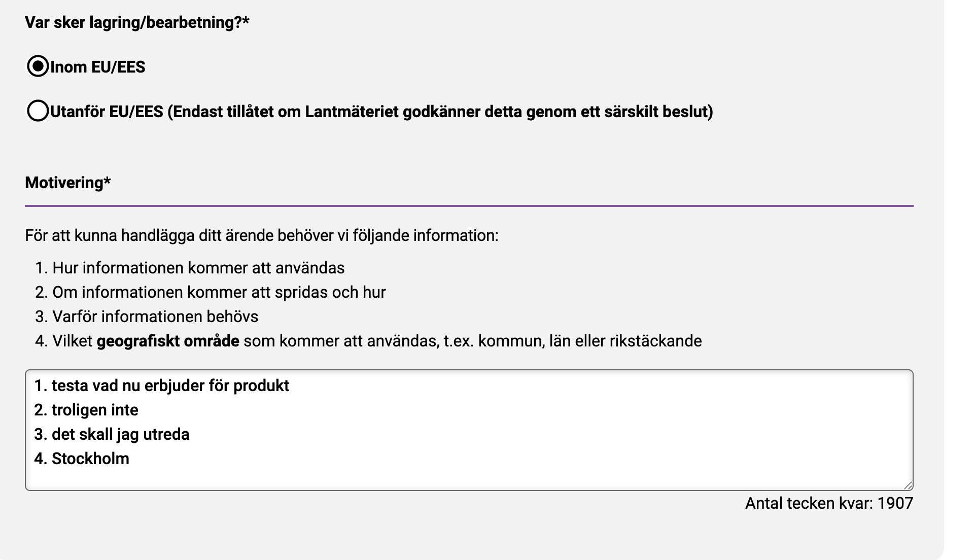974x560 pixels.
Task: Click the line "1. testa vad nu erbjuder för produkt"
Action: 162,386
